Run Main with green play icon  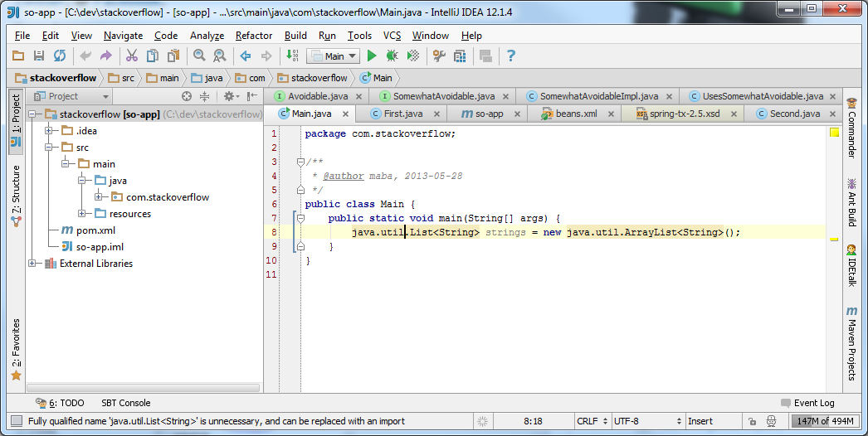372,56
